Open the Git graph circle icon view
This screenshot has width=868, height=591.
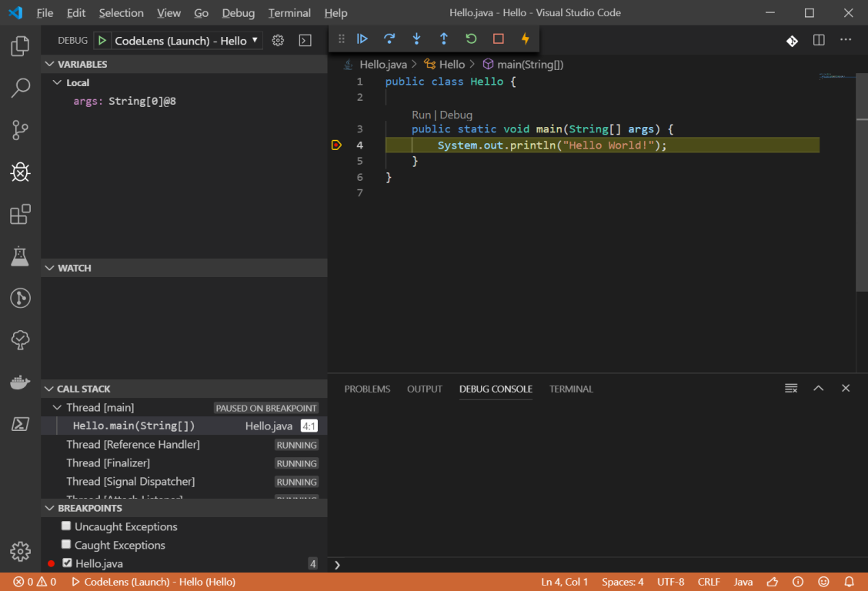coord(20,299)
